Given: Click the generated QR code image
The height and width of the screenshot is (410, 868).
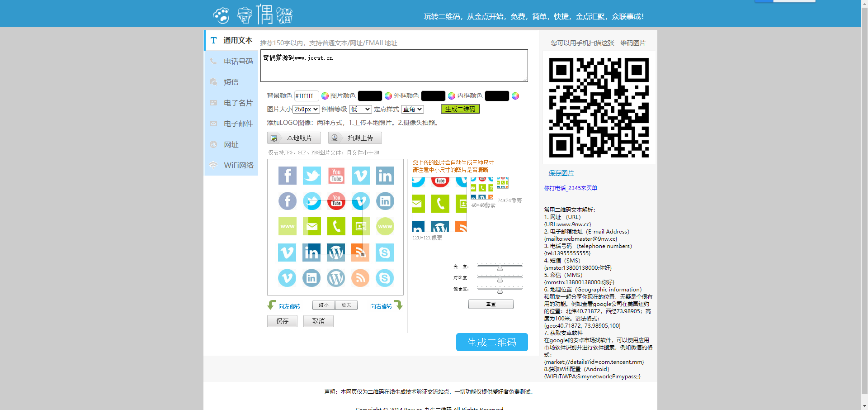Looking at the screenshot, I should (599, 108).
